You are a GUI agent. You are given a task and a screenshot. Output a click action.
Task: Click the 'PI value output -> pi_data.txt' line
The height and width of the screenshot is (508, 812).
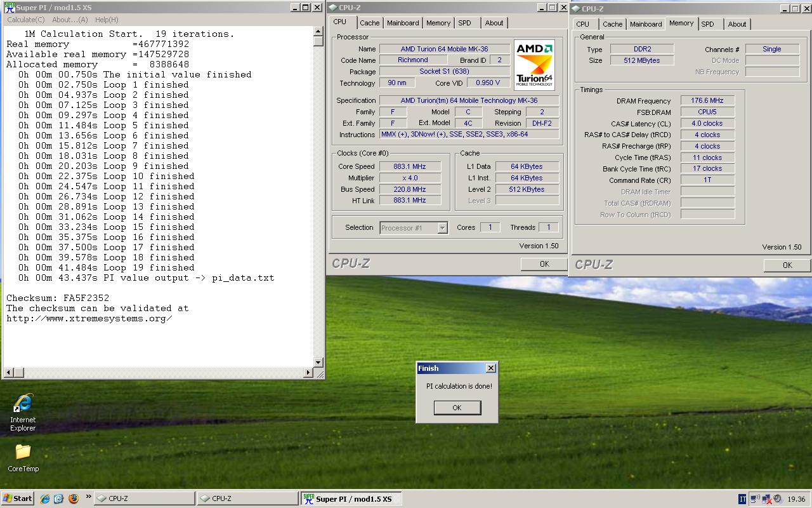(147, 277)
